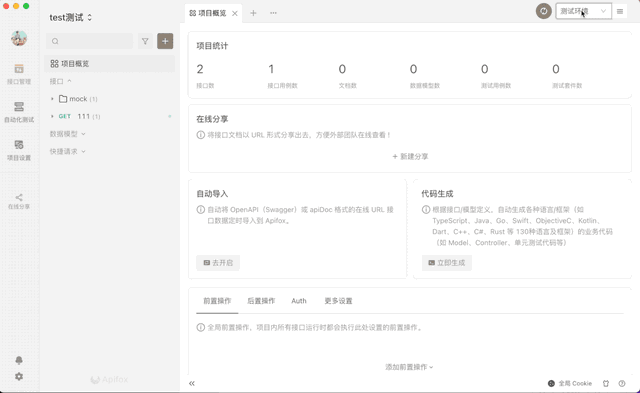Image resolution: width=640 pixels, height=393 pixels.
Task: Click the 测试用例数 statistic
Action: pyautogui.click(x=496, y=76)
